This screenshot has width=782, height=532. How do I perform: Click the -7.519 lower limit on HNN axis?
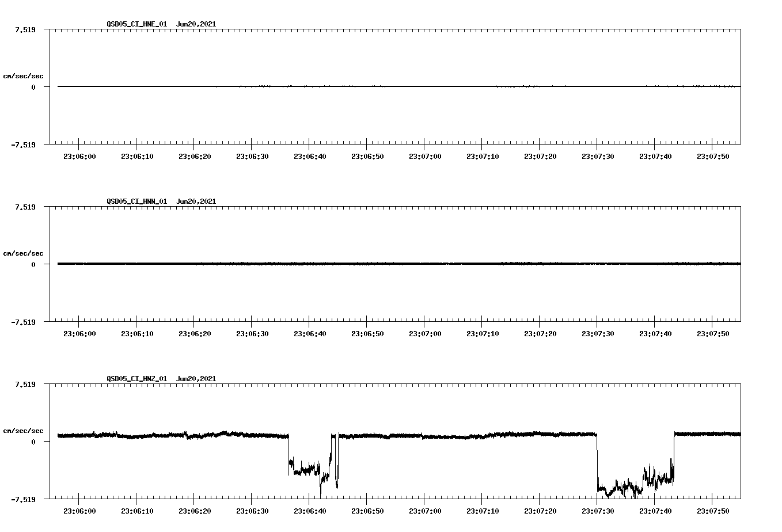pyautogui.click(x=23, y=322)
